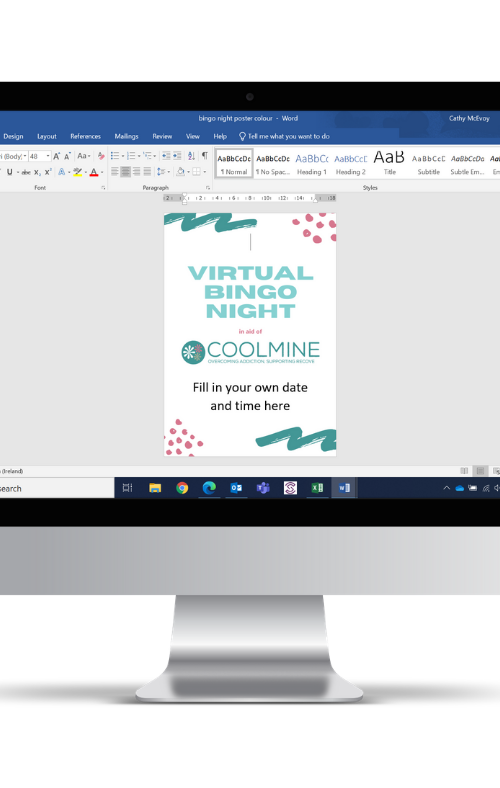500x788 pixels.
Task: Increase paragraph indent
Action: (177, 156)
